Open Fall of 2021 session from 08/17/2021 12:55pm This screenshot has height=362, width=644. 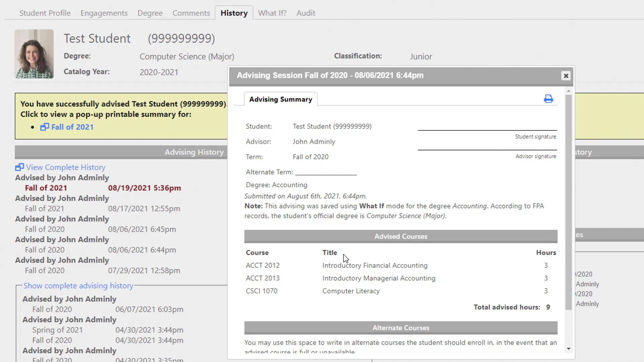click(x=103, y=208)
